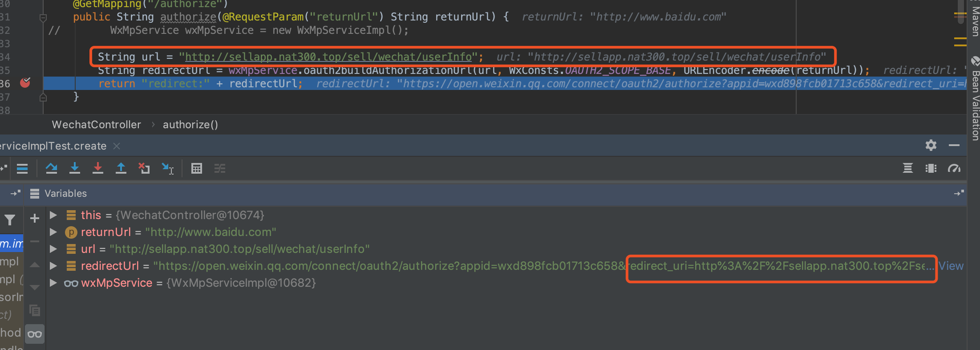
Task: Click the blue Step Into arrow
Action: [x=75, y=168]
